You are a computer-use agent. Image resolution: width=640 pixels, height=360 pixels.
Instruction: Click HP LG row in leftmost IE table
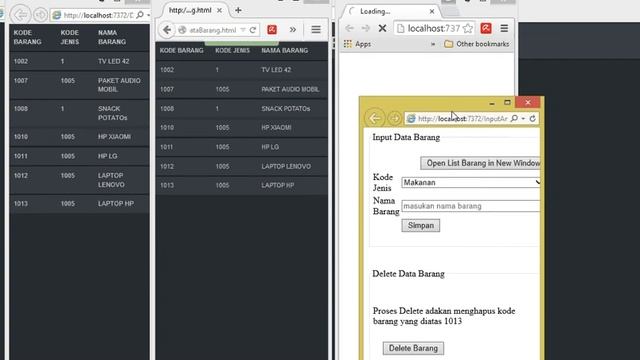(79, 156)
